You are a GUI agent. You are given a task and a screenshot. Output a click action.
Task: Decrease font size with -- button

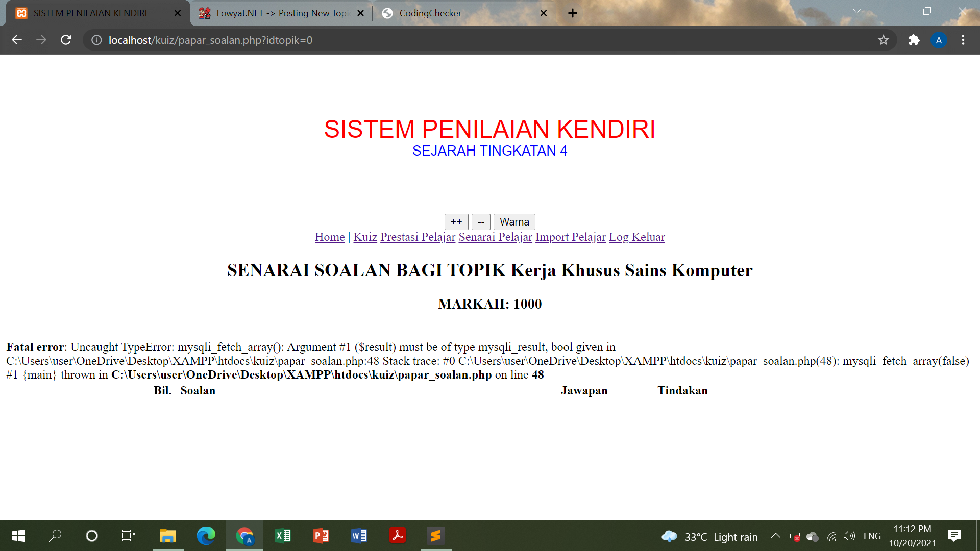coord(481,222)
